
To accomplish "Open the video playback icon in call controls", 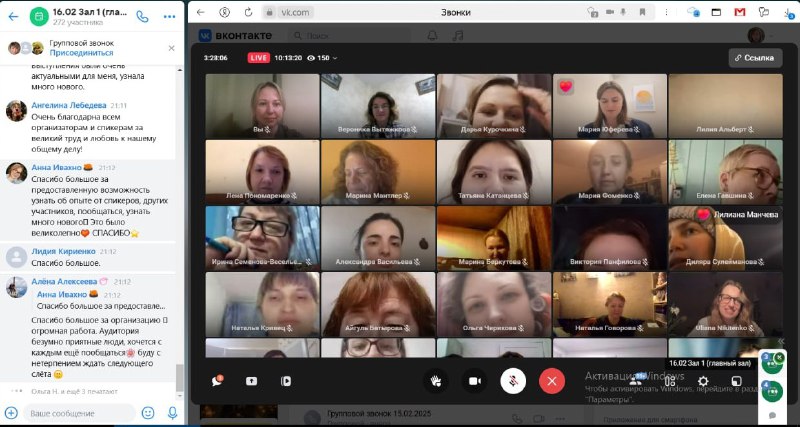I will [x=286, y=381].
